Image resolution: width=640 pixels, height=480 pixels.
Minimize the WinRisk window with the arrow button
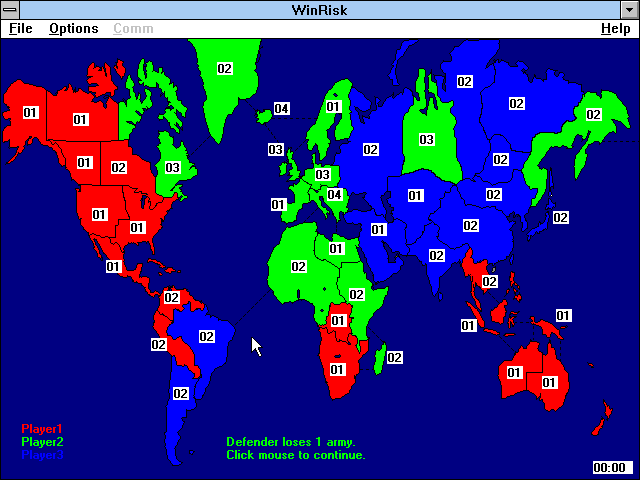coord(630,10)
